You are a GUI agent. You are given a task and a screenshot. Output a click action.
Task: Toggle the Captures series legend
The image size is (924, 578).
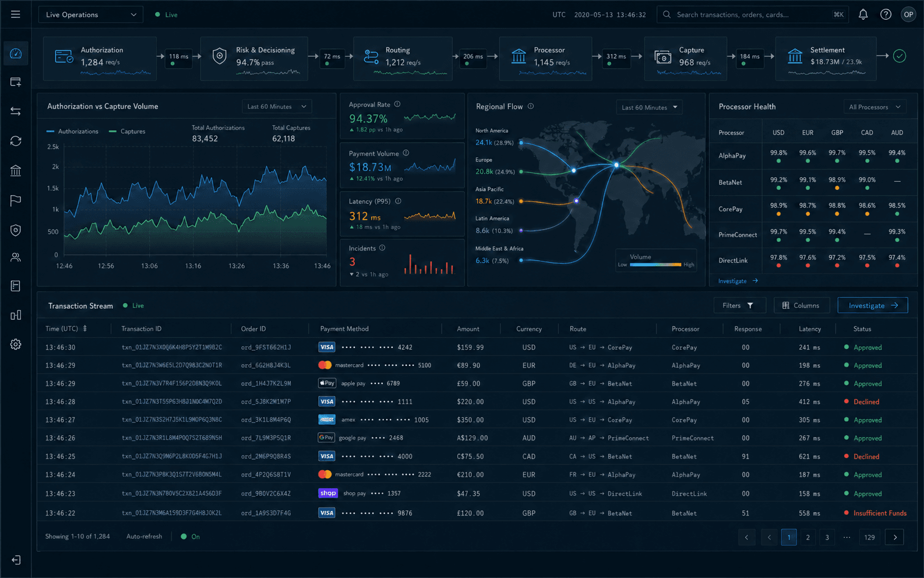127,131
